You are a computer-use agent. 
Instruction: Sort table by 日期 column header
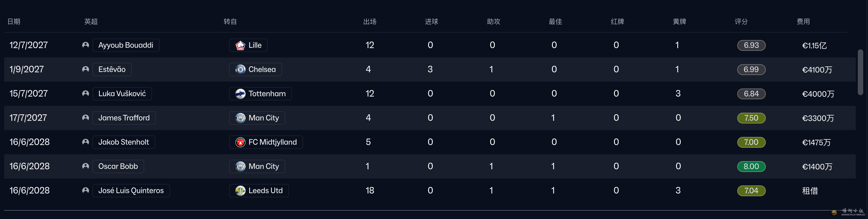click(14, 22)
